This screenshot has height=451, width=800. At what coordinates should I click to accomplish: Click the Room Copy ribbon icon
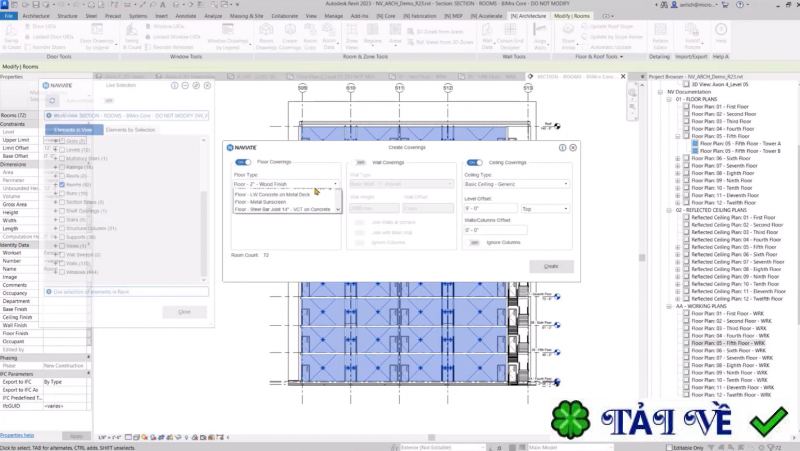pos(310,36)
